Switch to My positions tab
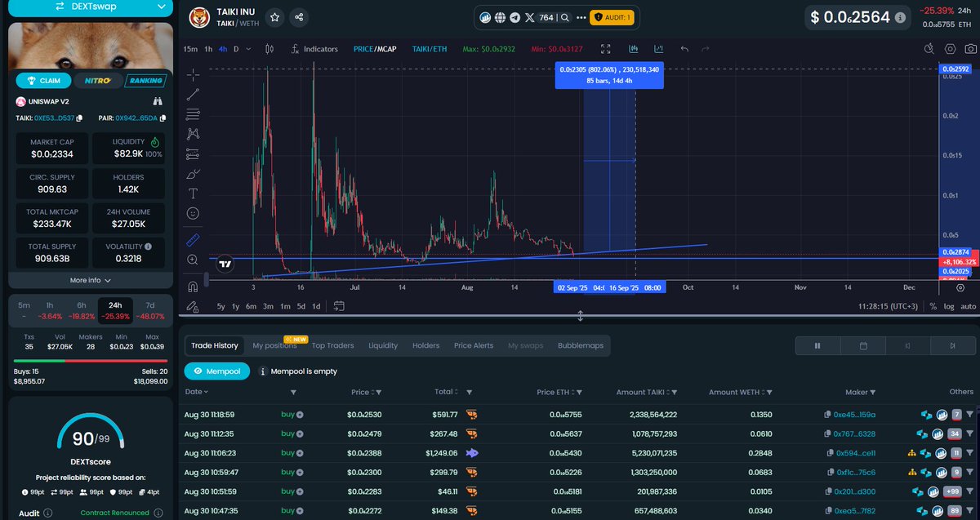Viewport: 980px width, 520px height. [274, 345]
